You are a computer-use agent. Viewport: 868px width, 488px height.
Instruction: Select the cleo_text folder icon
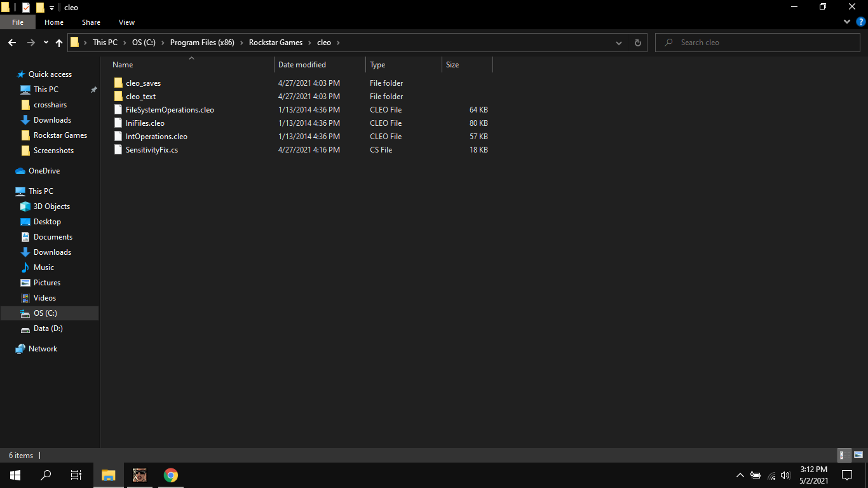tap(118, 97)
